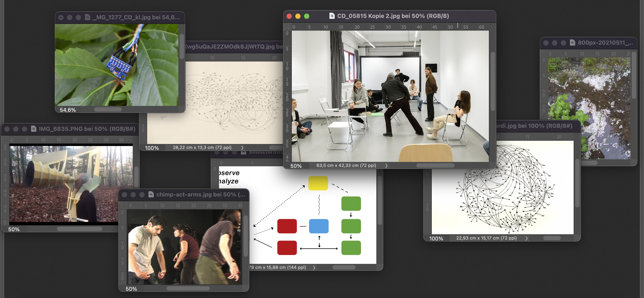Click the status text 28,22 cm x 13,3 cm (72 ppi)
644x298 pixels.
pos(202,147)
